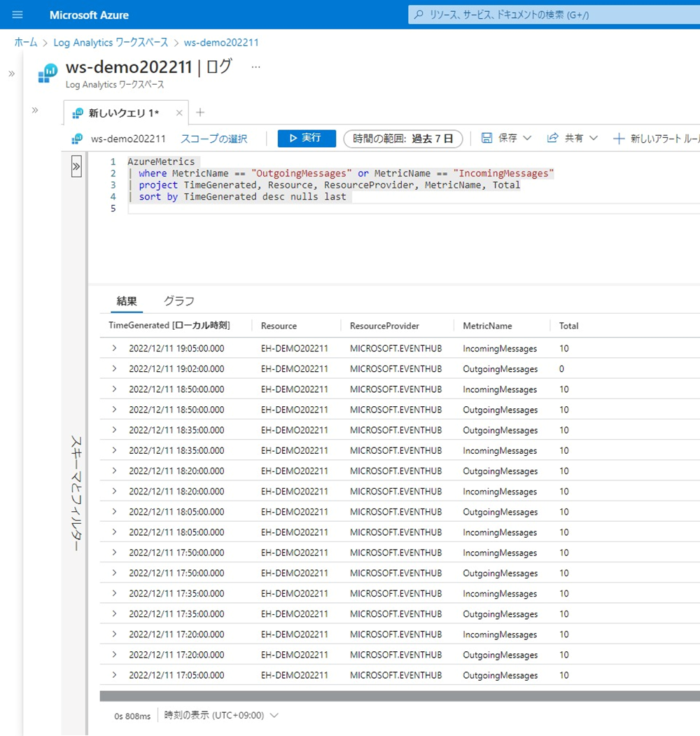Click the search box magnifier icon
700x736 pixels.
[x=419, y=15]
